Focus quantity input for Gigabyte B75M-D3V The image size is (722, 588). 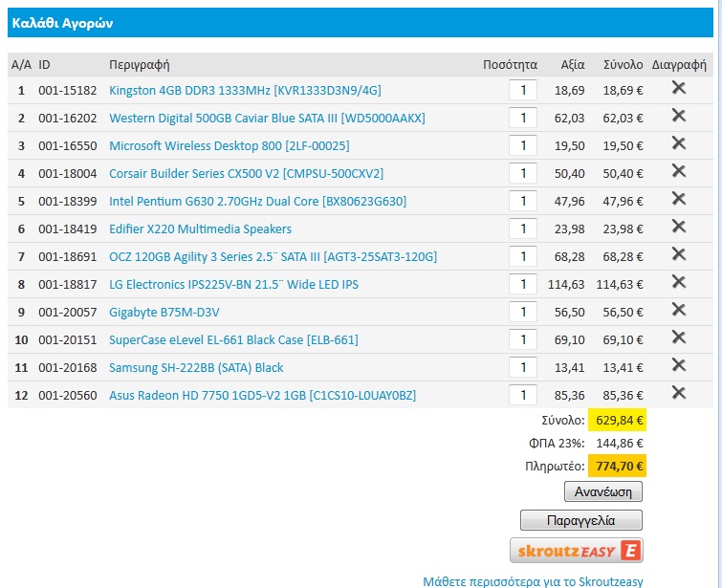coord(523,312)
